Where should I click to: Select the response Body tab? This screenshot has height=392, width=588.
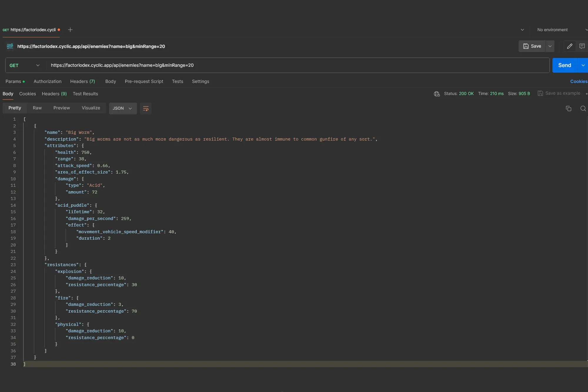(x=8, y=94)
